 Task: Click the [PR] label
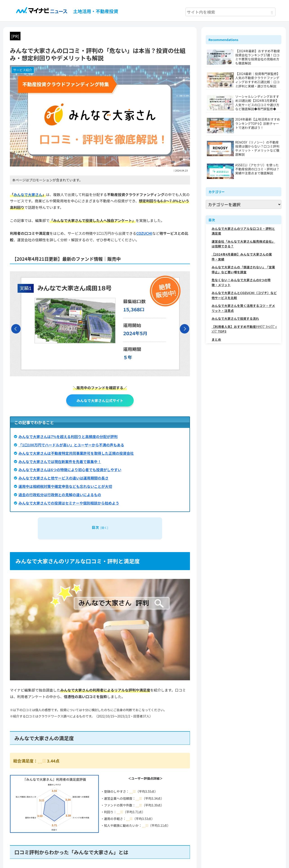coord(15,36)
